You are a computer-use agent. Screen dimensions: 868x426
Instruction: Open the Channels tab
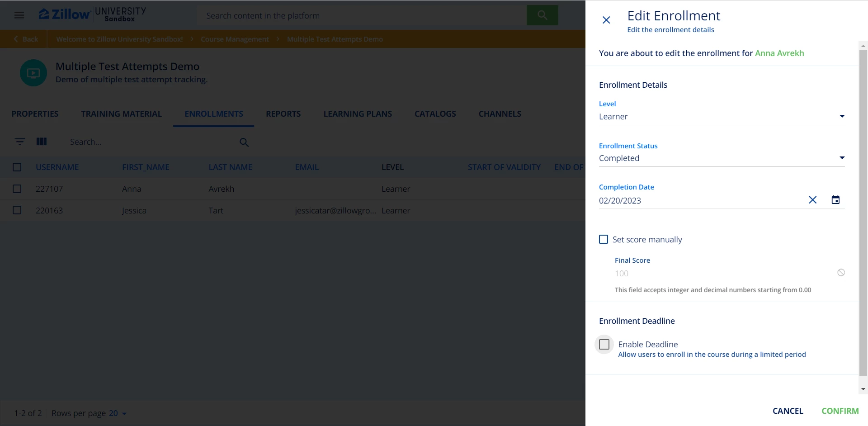[500, 114]
